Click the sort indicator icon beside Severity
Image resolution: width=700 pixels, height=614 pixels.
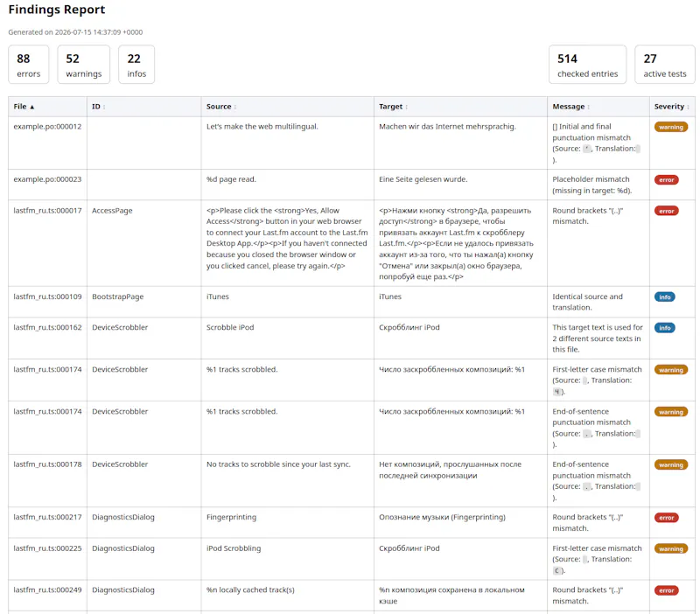point(688,107)
